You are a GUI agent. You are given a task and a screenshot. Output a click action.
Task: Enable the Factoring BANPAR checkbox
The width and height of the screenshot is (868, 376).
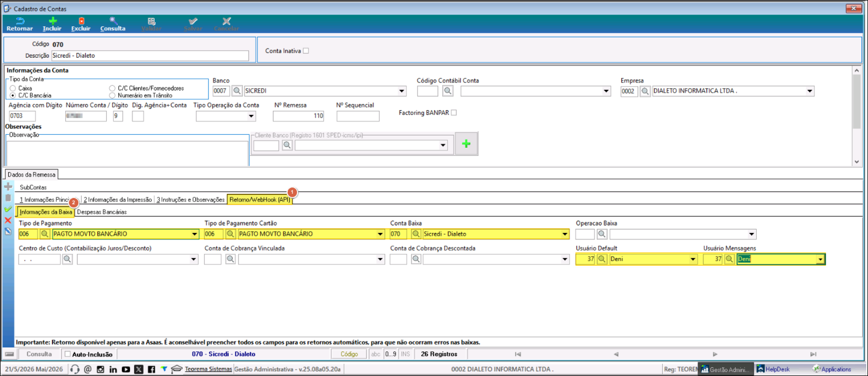pos(454,112)
